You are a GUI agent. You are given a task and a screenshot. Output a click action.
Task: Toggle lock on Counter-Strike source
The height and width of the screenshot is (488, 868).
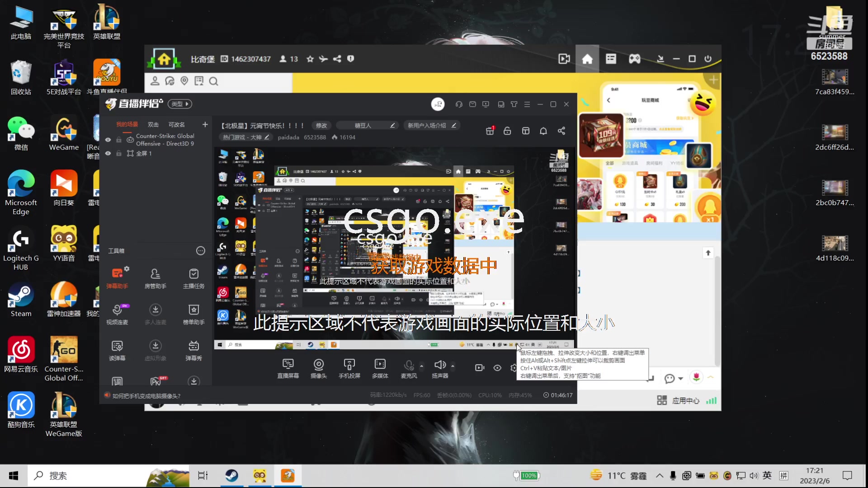coord(119,140)
